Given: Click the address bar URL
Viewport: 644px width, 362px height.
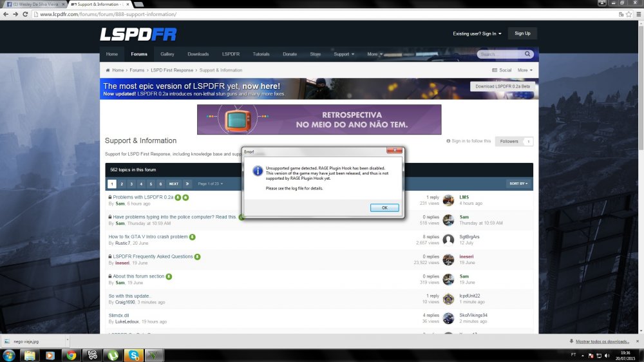Looking at the screenshot, I should point(108,14).
